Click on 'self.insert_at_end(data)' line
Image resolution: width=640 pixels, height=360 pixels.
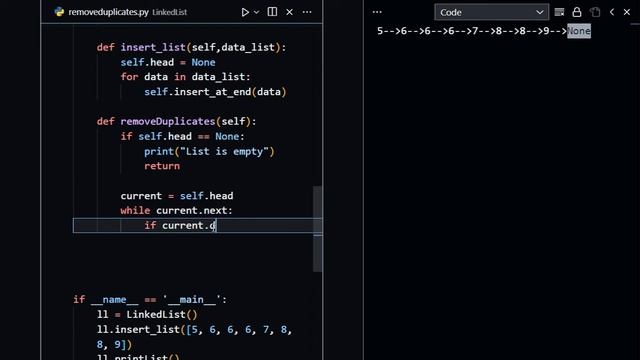pos(215,92)
